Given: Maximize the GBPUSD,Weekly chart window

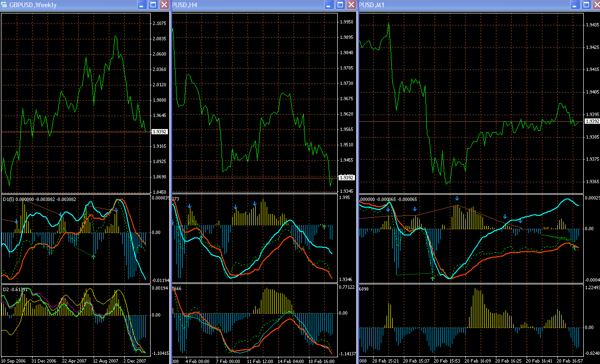Looking at the screenshot, I should click(x=153, y=5).
